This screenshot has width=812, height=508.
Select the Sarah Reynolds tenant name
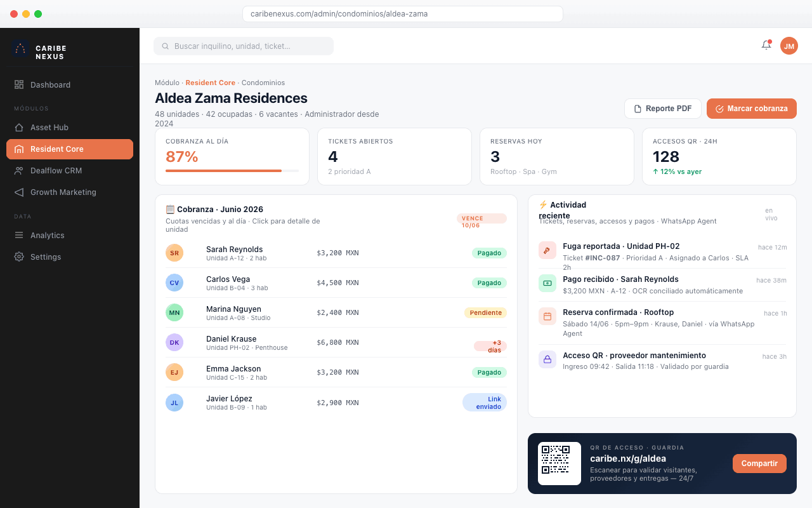pos(234,250)
